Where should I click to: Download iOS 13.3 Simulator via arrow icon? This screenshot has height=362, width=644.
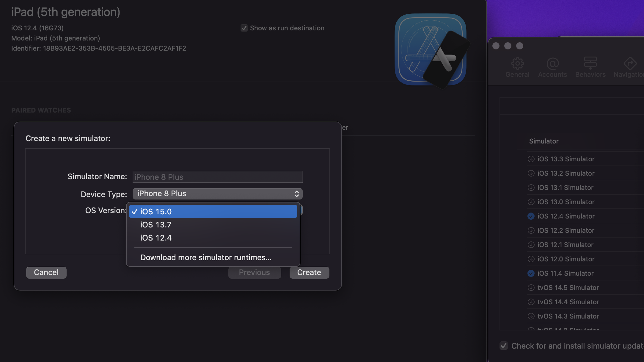point(531,159)
